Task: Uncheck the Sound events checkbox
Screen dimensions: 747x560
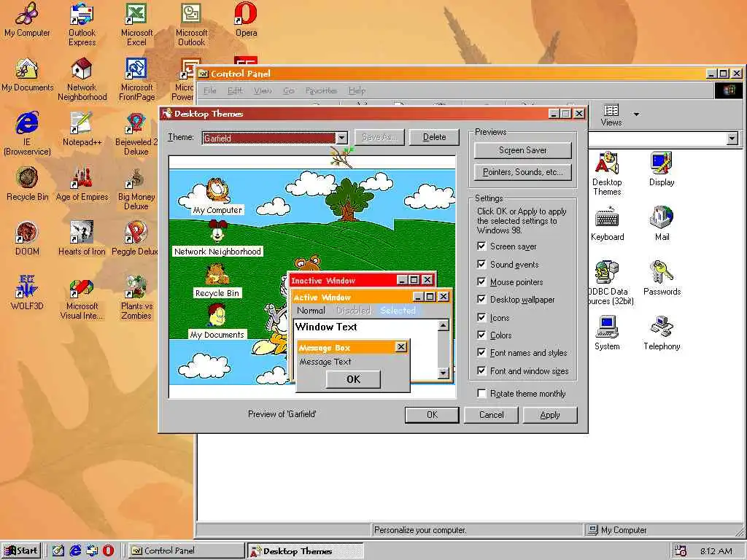Action: pos(481,264)
